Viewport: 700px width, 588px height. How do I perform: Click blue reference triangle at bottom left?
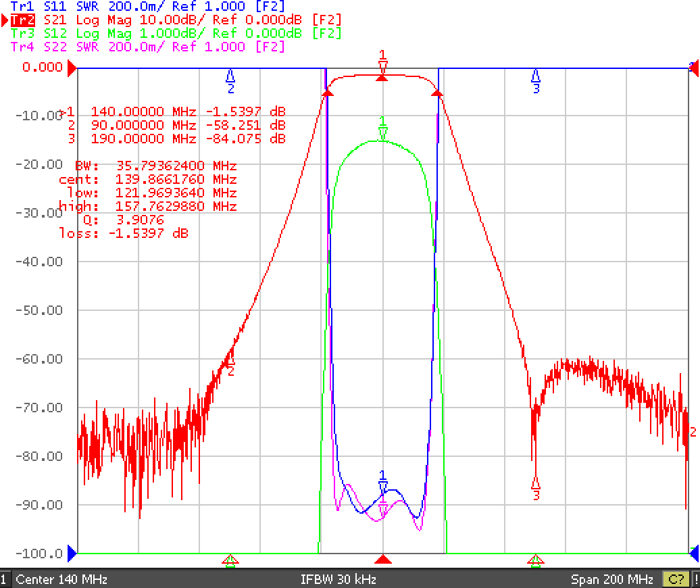coord(72,554)
